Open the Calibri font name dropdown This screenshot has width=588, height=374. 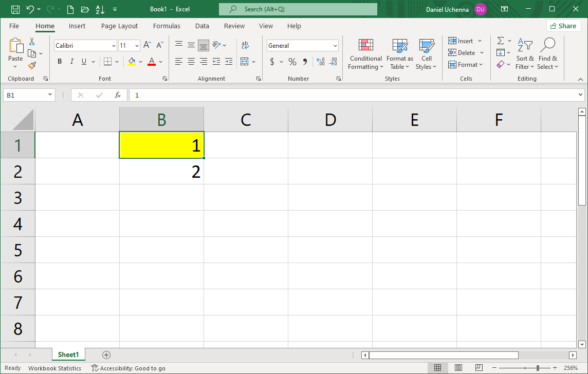[x=114, y=46]
